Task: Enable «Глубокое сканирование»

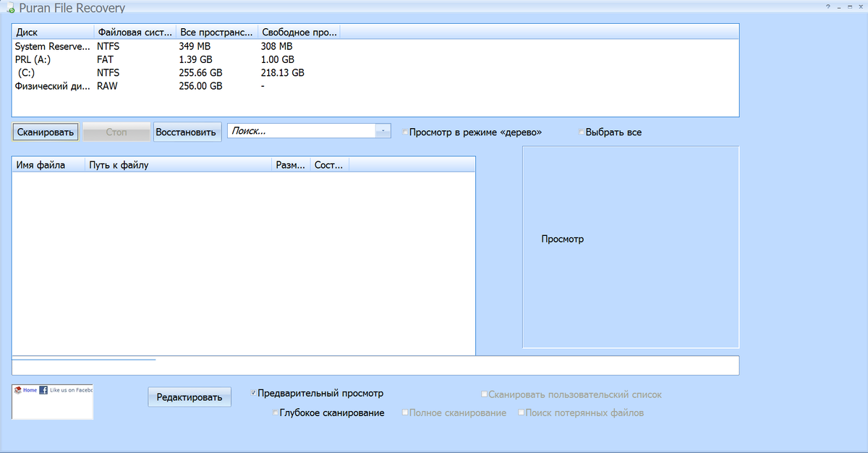Action: coord(275,412)
